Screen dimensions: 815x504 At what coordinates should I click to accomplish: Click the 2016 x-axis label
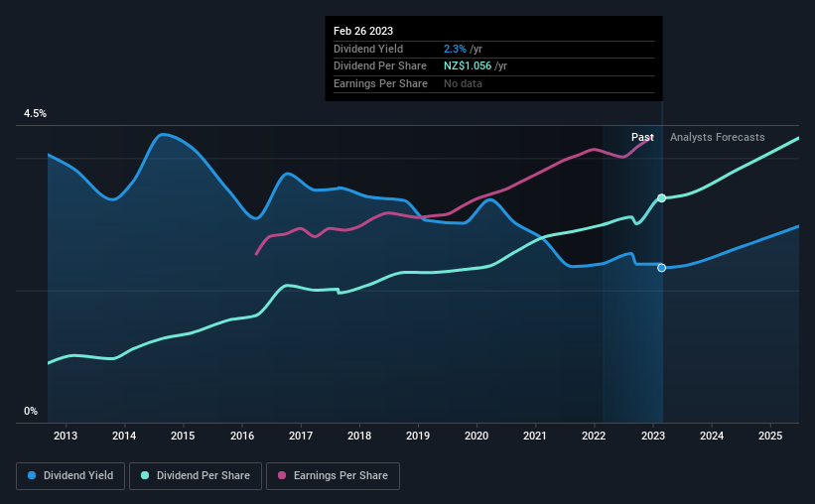coord(242,436)
